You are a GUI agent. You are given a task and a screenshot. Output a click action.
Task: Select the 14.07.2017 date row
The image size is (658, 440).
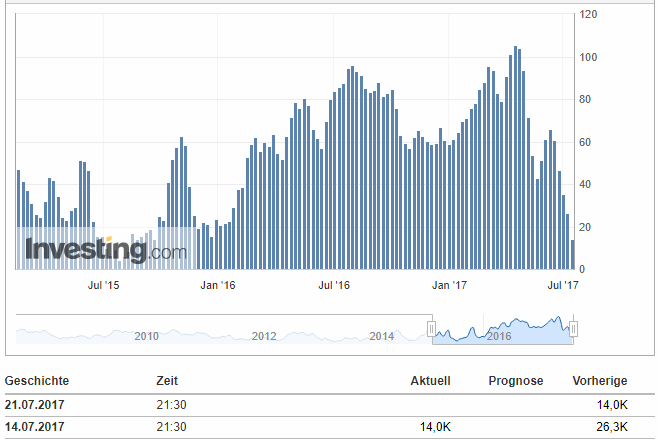(x=329, y=427)
